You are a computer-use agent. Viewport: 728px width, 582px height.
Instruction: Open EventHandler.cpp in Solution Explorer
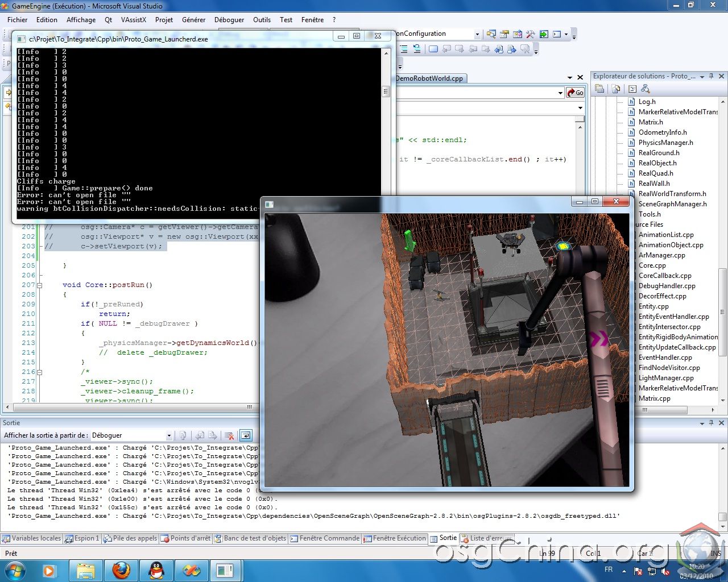pyautogui.click(x=665, y=357)
